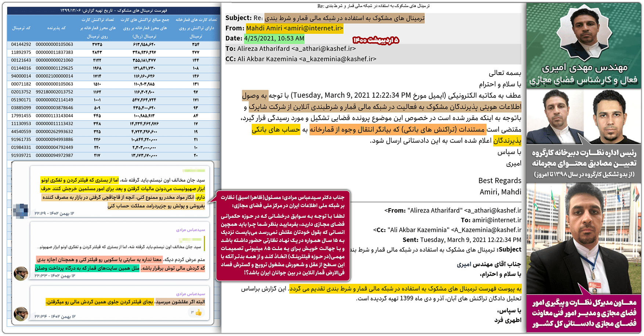This screenshot has width=644, height=336.
Task: Click the avatar next to the 22:34 message
Action: 21,314
